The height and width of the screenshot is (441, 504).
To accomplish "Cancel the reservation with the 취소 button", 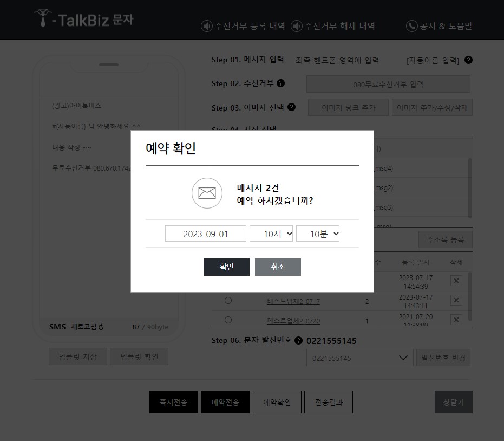I will (x=278, y=267).
